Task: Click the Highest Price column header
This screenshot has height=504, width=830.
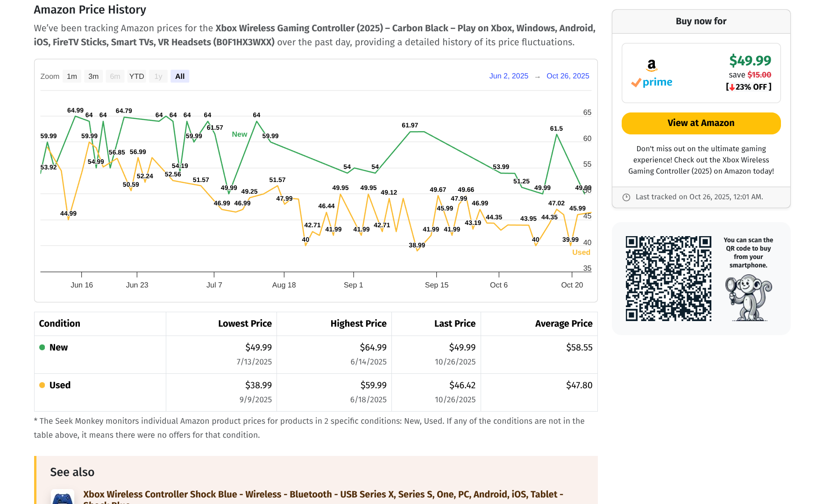Action: pyautogui.click(x=358, y=323)
